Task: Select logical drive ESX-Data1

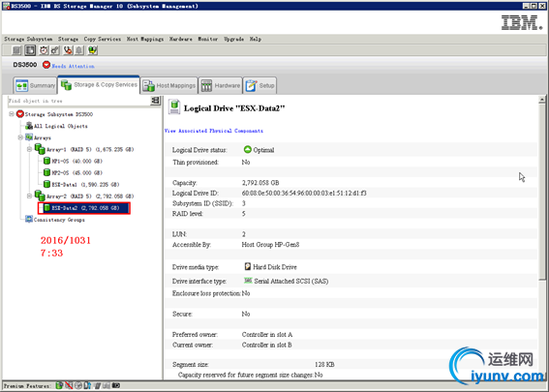Action: pyautogui.click(x=85, y=185)
